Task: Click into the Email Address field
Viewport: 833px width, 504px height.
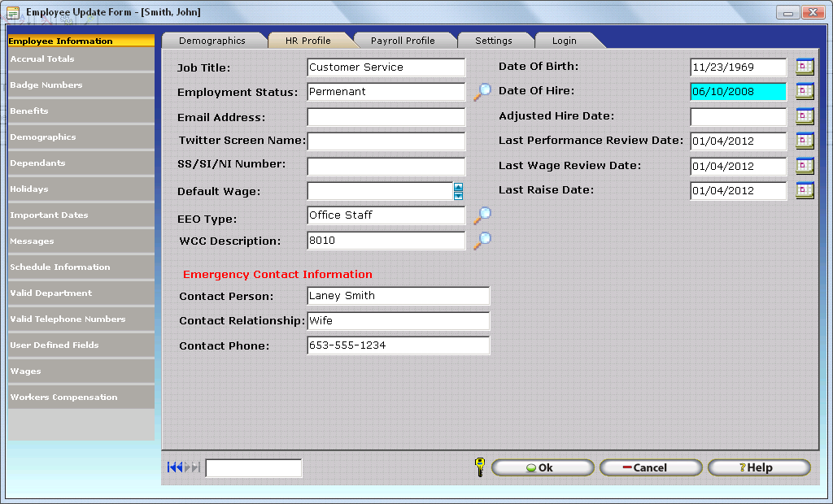Action: (386, 117)
